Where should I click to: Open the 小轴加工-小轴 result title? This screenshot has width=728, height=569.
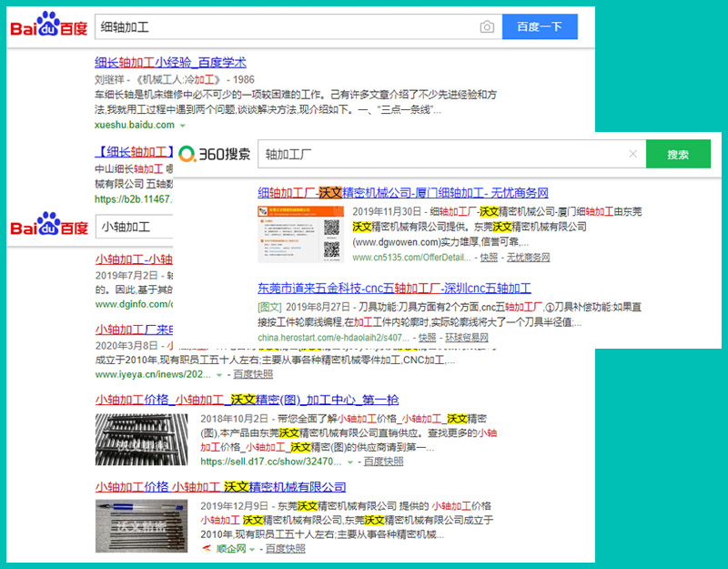pyautogui.click(x=134, y=259)
